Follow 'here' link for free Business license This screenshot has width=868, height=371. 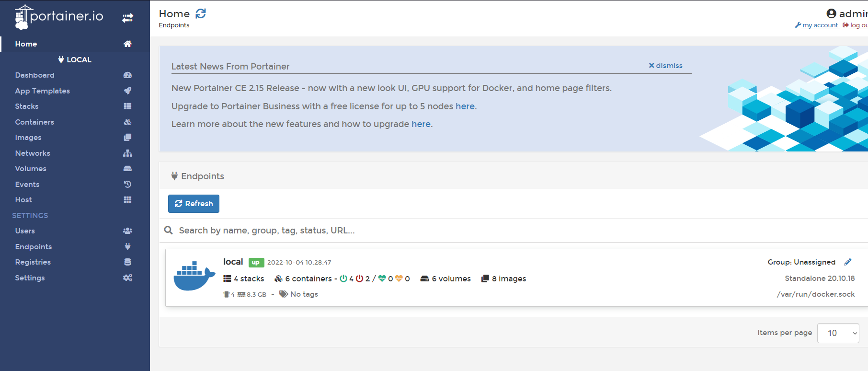click(465, 106)
